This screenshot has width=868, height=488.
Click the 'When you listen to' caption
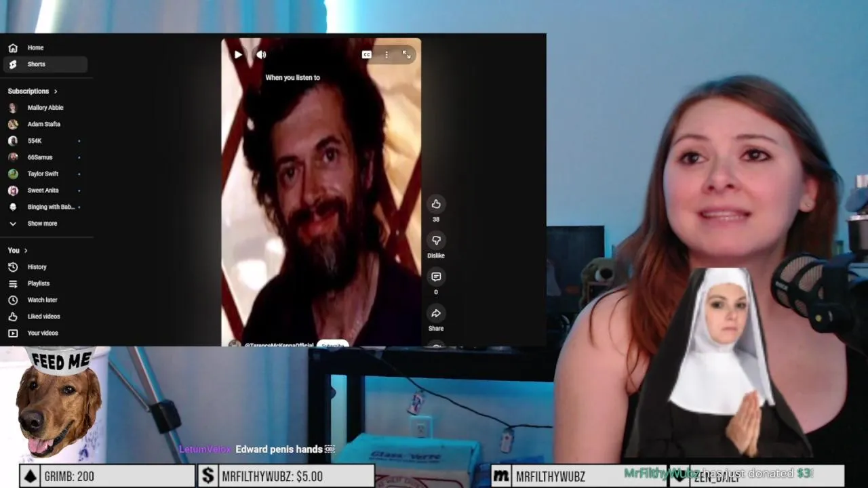point(292,77)
